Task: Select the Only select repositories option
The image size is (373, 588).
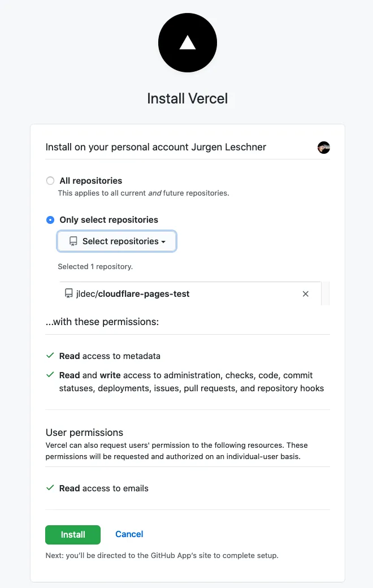Action: (x=50, y=220)
